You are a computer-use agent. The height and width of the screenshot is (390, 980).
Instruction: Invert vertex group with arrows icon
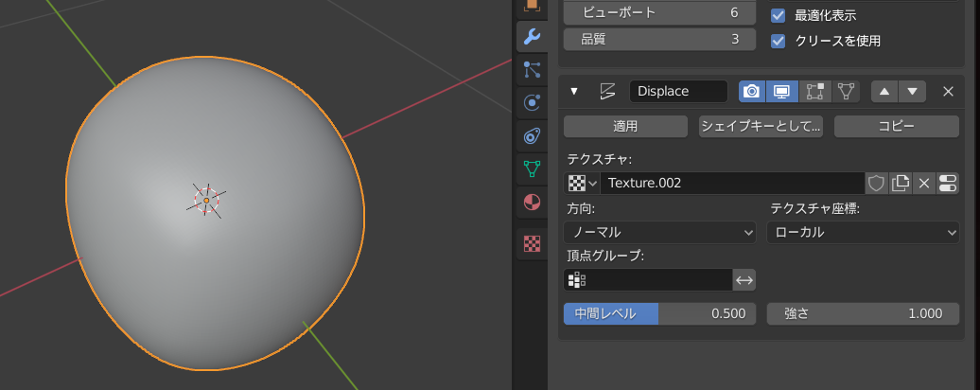pos(744,280)
